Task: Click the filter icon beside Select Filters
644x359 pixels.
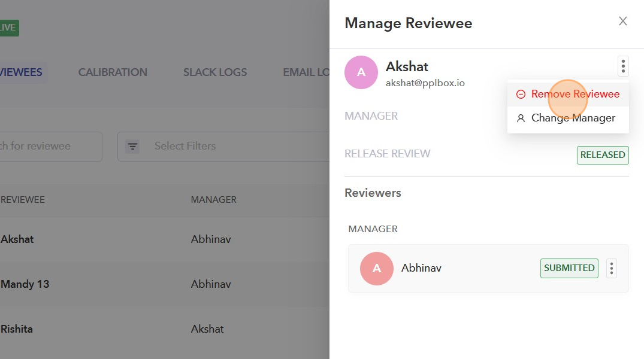Action: (x=132, y=146)
